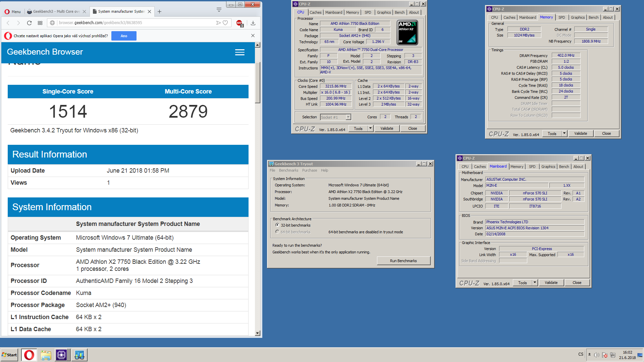
Task: Click CPU-Z icon in taskbar
Action: click(x=62, y=355)
